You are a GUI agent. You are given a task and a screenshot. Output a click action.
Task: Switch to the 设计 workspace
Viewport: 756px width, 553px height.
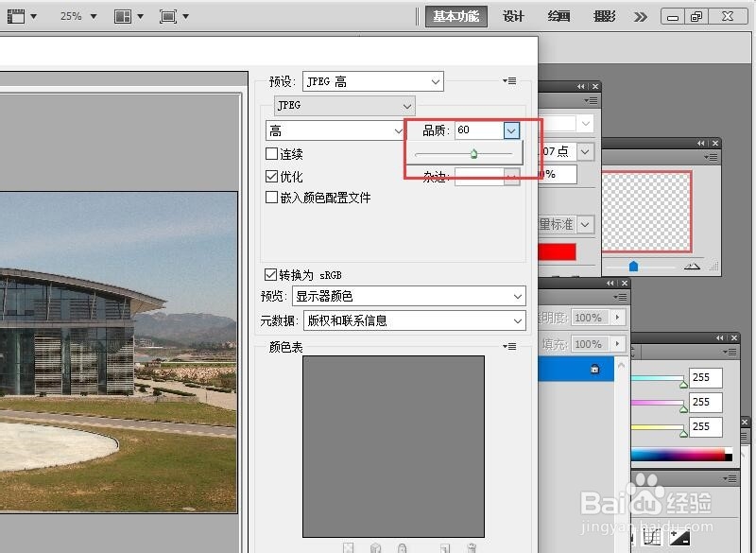point(513,16)
